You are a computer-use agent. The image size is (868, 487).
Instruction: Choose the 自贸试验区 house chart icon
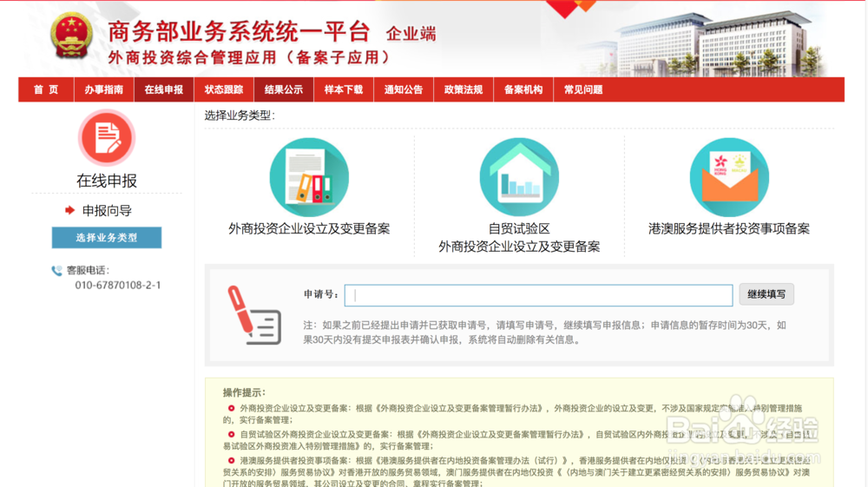pos(519,177)
